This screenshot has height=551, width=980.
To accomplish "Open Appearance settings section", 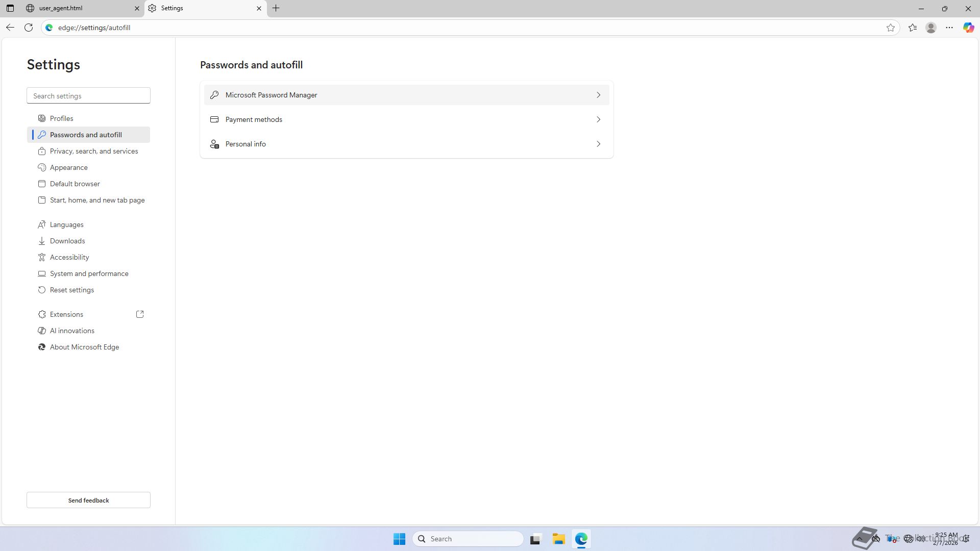I will point(69,167).
